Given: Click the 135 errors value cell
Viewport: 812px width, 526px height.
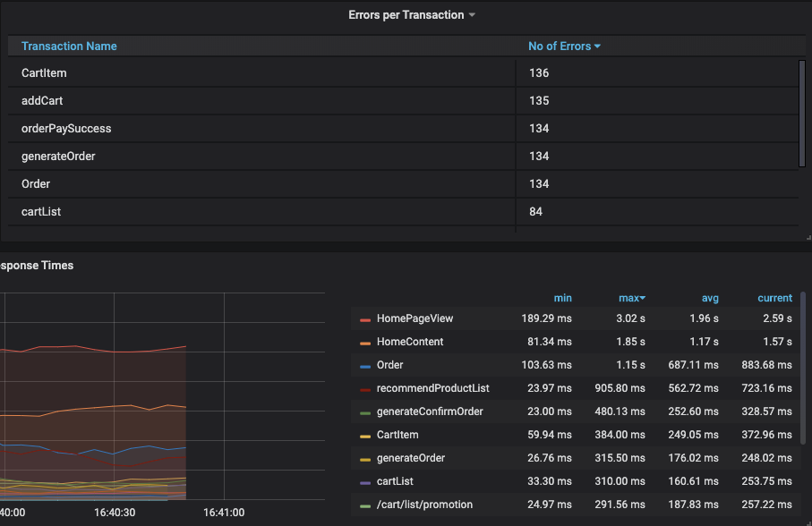Looking at the screenshot, I should [x=539, y=101].
